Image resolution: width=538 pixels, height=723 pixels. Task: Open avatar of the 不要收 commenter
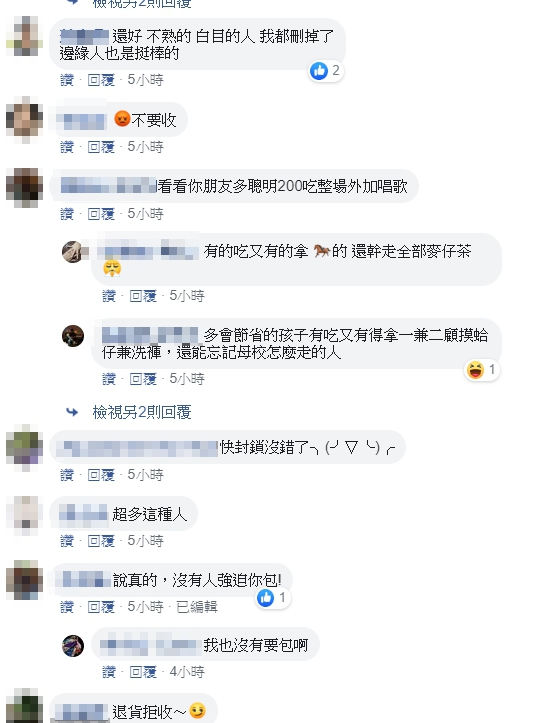(25, 119)
